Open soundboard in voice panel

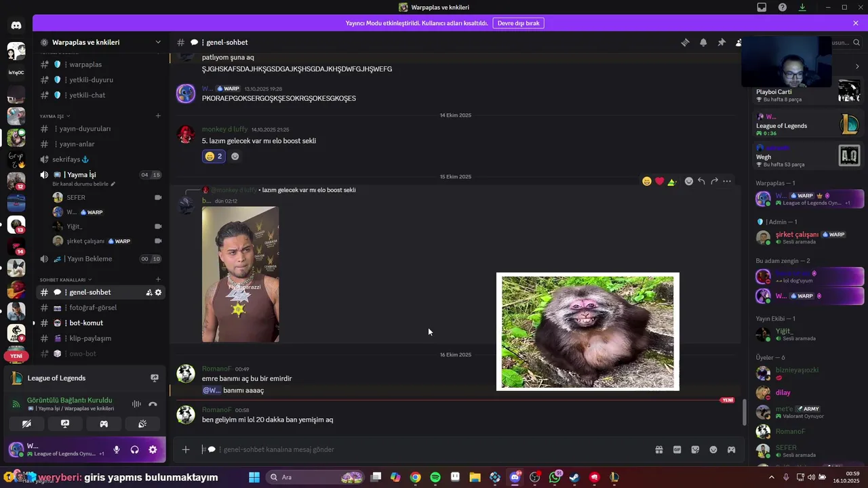pos(142,424)
